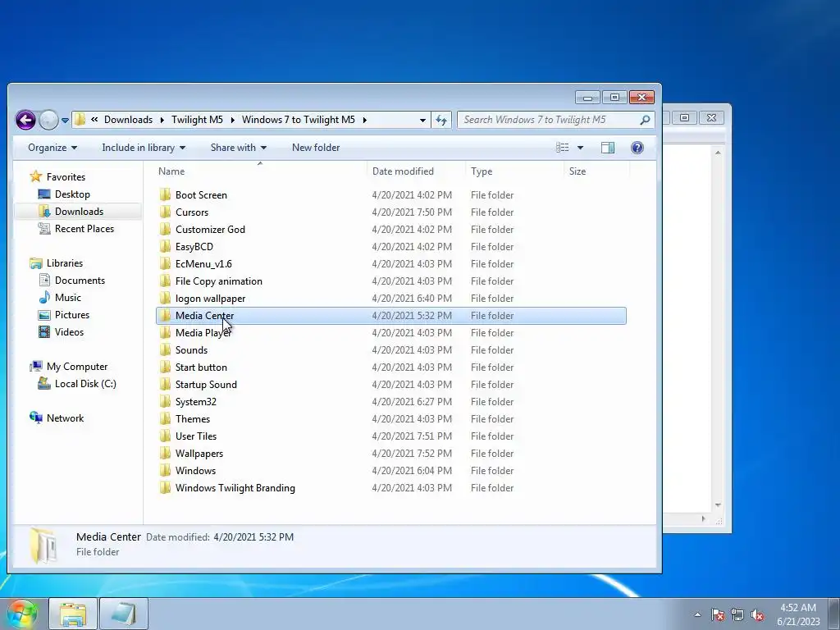Select the EasyBCD folder icon
This screenshot has height=630, width=840.
[165, 246]
